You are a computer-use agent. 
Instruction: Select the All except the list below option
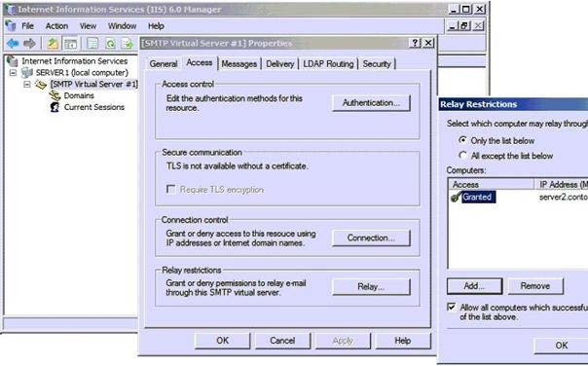coord(463,155)
